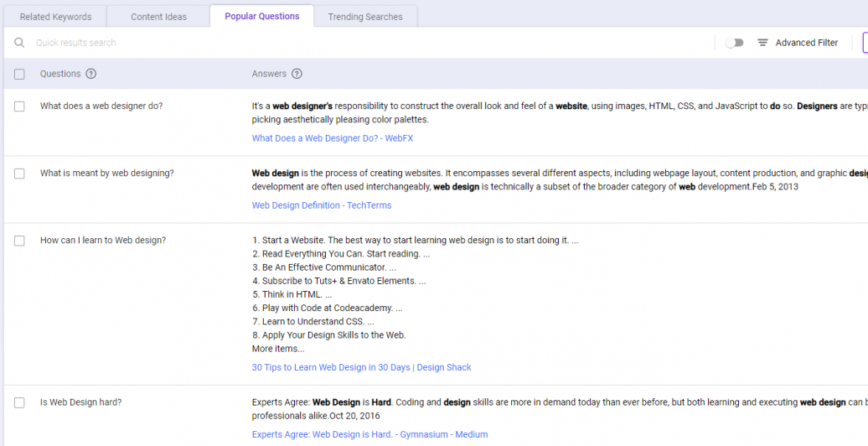This screenshot has height=446, width=868.
Task: Click list item '3. Be An Effective Communicator'
Action: coord(324,267)
